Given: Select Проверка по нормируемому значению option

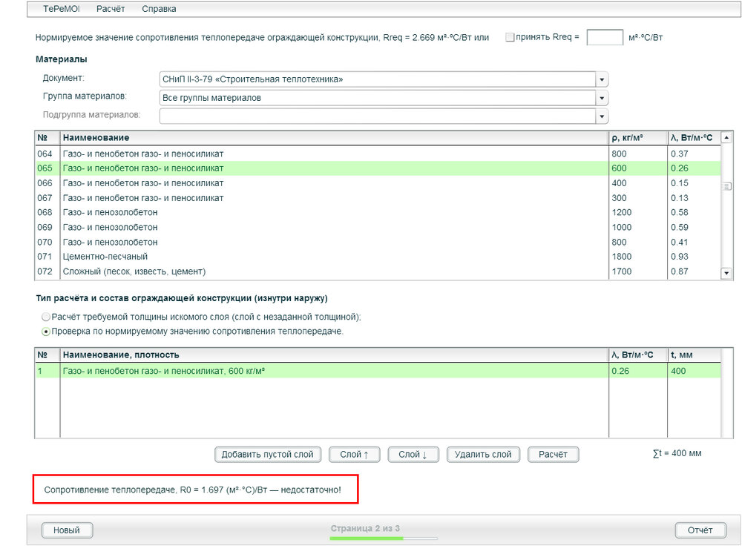Looking at the screenshot, I should [46, 332].
